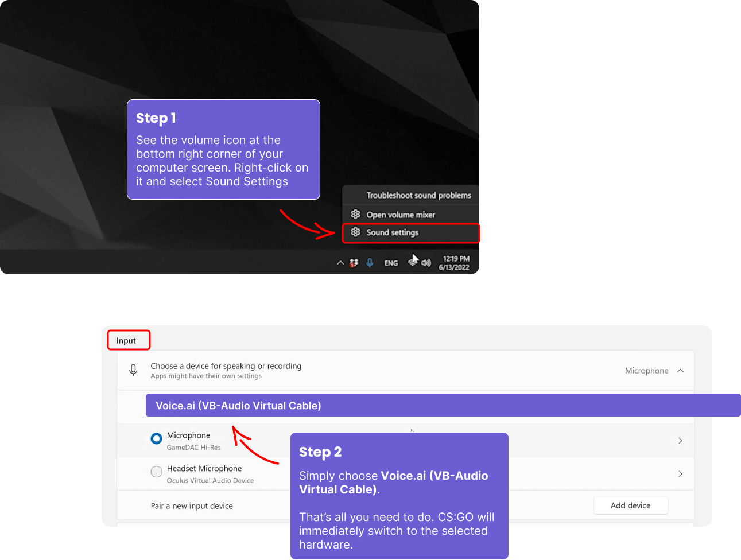Click the speaker volume icon in the taskbar
The width and height of the screenshot is (741, 560).
(x=426, y=263)
